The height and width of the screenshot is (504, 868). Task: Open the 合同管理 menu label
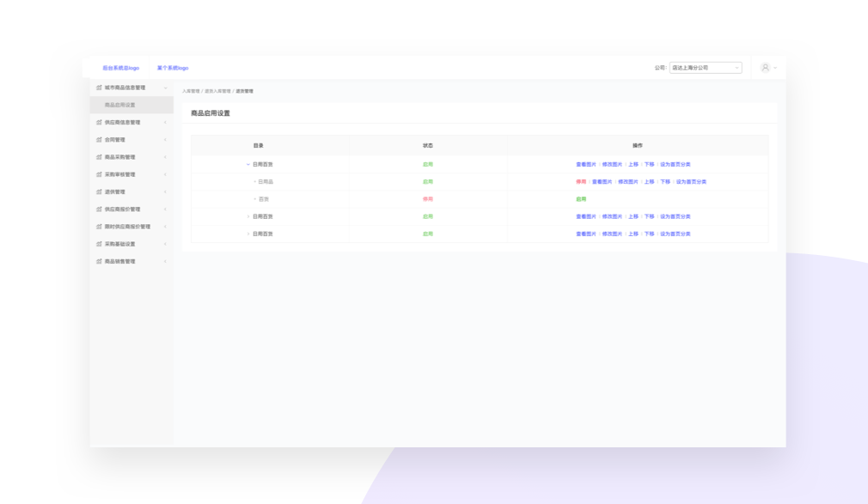(x=114, y=139)
